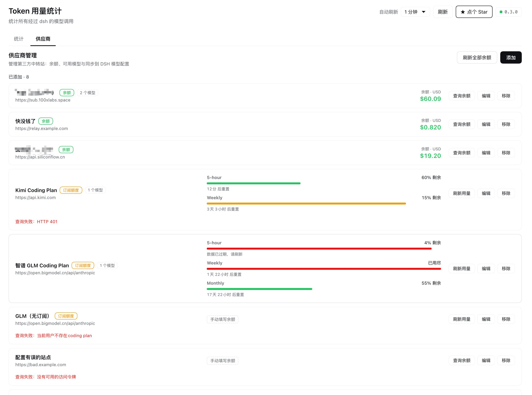The height and width of the screenshot is (395, 532).
Task: Click the 点个 Star button
Action: tap(474, 12)
